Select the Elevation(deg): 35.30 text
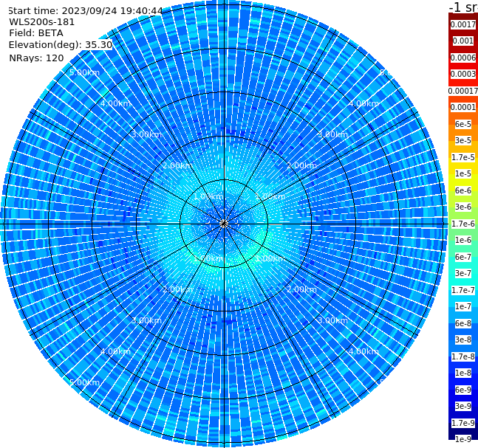The height and width of the screenshot is (448, 478). tap(61, 45)
